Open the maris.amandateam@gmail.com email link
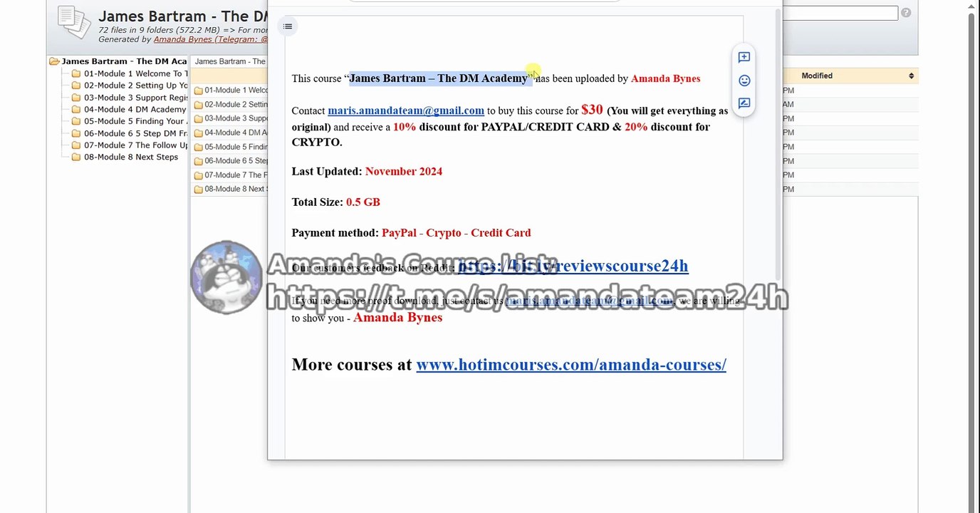 point(406,110)
